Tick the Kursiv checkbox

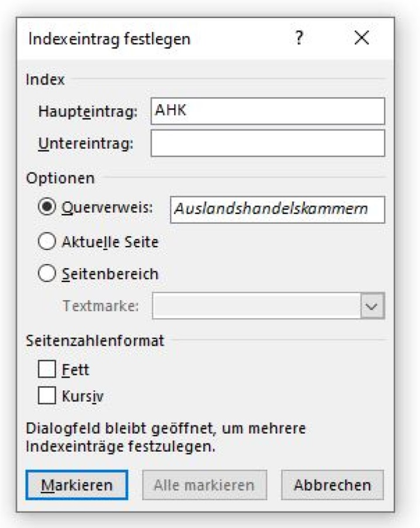[x=47, y=396]
